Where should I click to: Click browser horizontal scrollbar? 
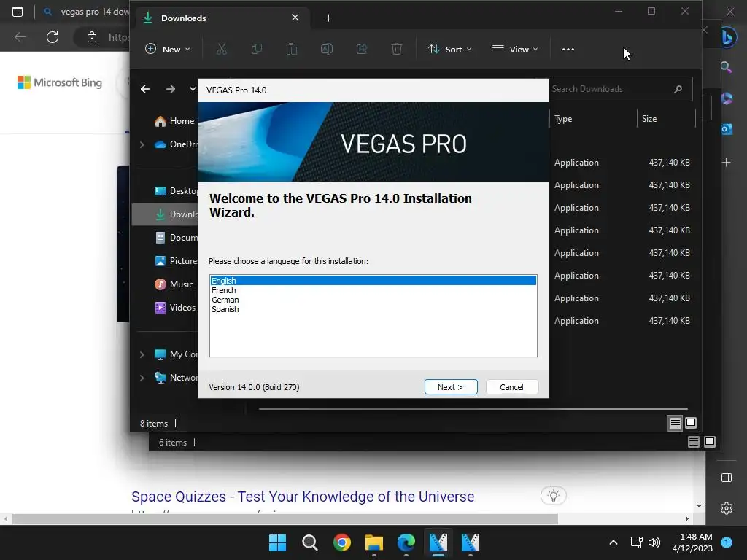pos(285,518)
